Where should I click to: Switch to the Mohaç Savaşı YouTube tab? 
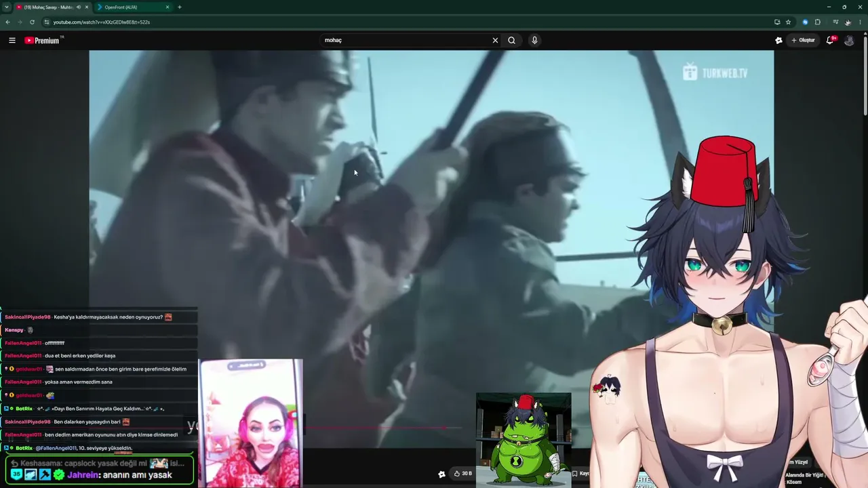51,7
